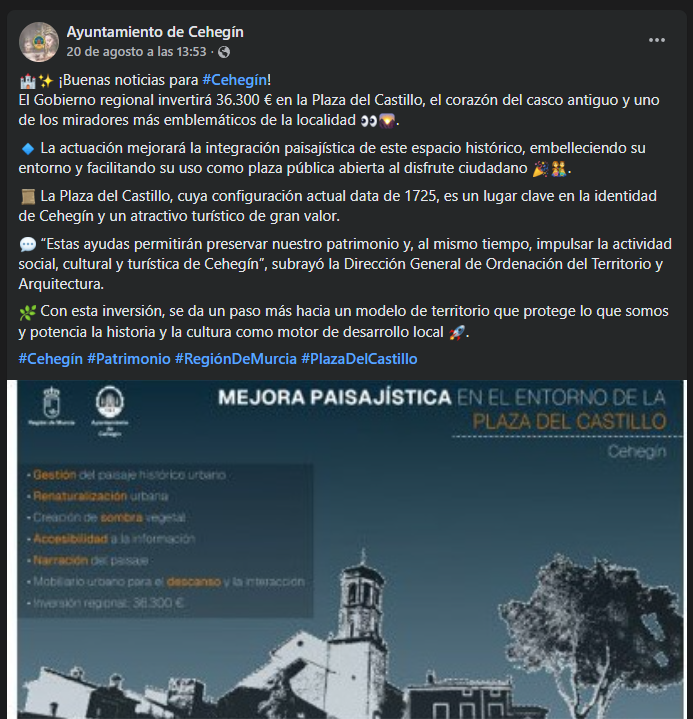Click the Ayuntamiento de Cehegín profile picture

click(x=39, y=42)
